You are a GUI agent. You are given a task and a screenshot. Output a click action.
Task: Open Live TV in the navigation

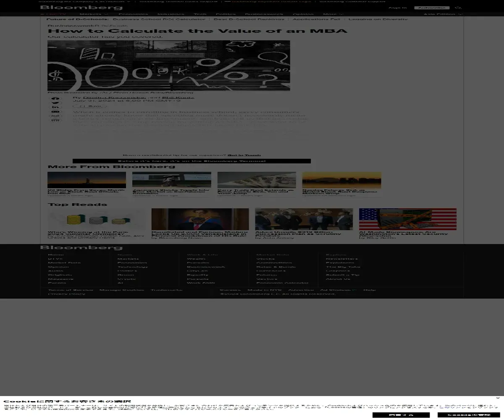[53, 14]
